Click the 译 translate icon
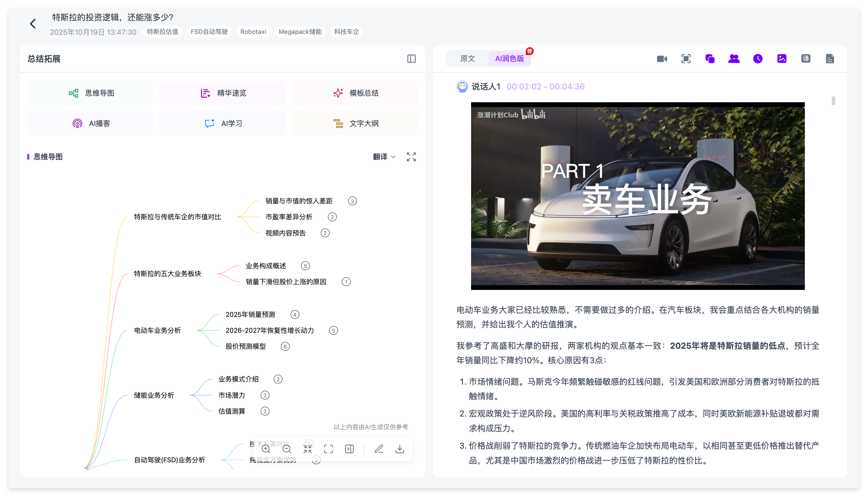Viewport: 868px width, 497px height. click(x=805, y=59)
